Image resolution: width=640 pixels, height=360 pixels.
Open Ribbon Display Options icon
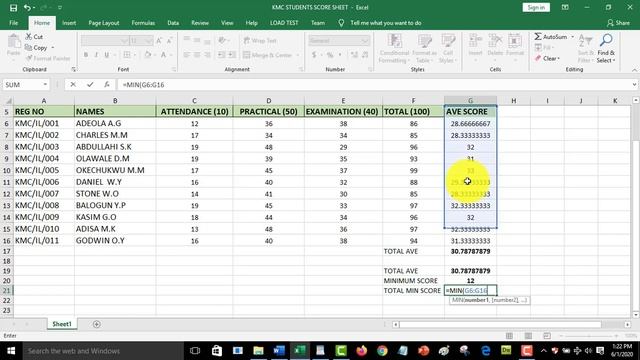565,7
